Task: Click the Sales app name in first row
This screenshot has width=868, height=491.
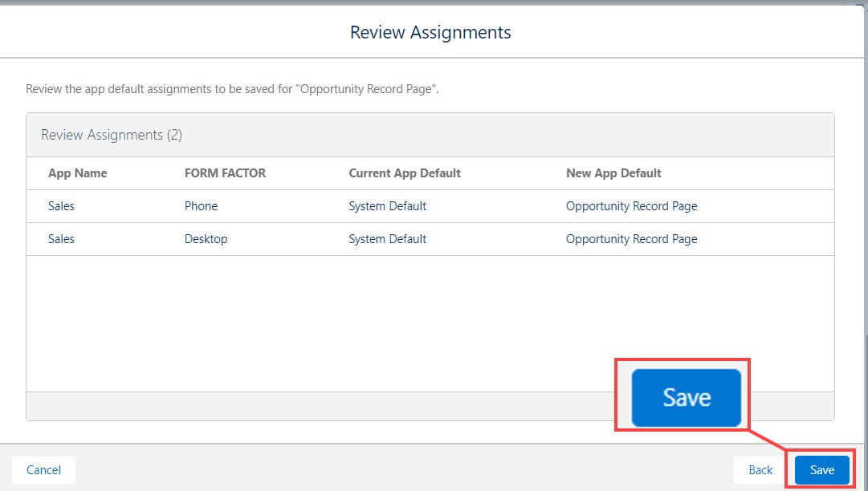Action: 61,205
